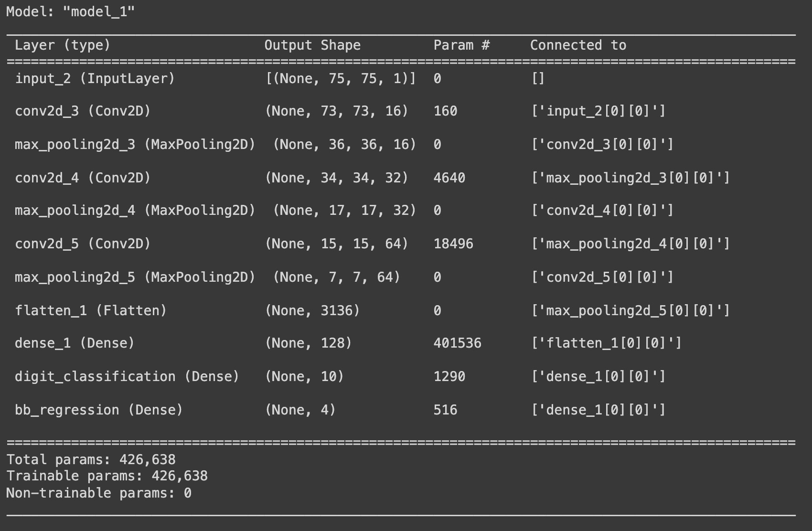
Task: Click the dense_1 param count 401536
Action: (x=457, y=343)
